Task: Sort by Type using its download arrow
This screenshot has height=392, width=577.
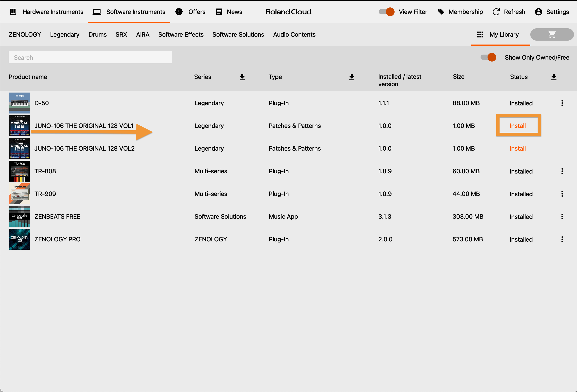Action: [x=352, y=77]
